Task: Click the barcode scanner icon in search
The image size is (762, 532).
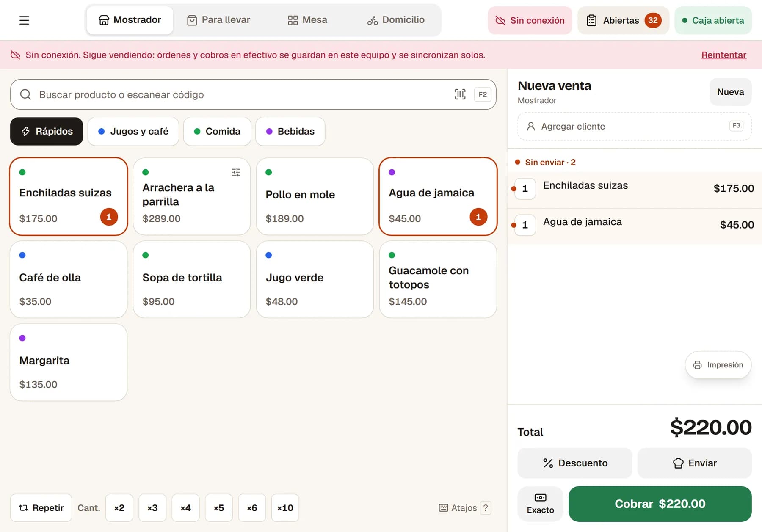Action: coord(460,94)
